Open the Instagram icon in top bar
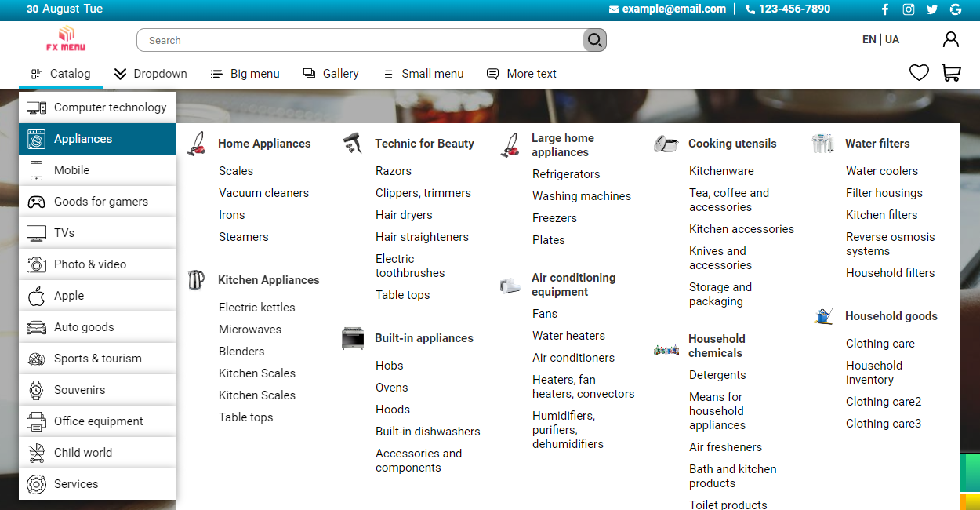The height and width of the screenshot is (510, 980). (909, 9)
